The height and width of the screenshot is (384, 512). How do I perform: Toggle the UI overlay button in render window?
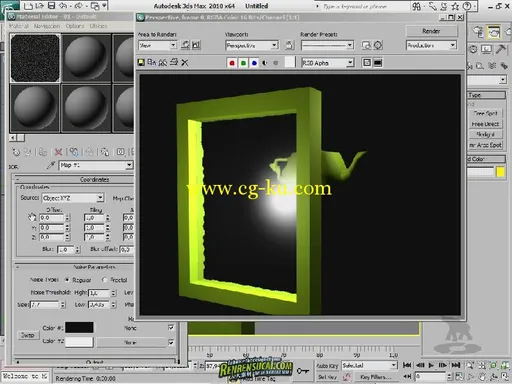point(367,63)
